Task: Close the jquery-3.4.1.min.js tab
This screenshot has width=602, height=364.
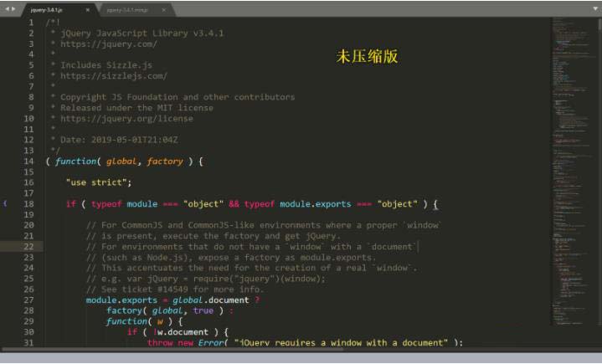Action: pos(163,10)
